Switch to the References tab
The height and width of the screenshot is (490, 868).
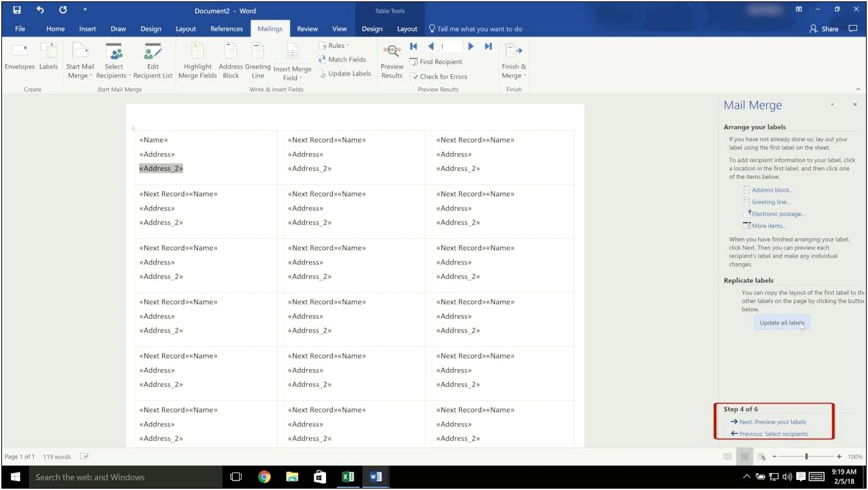point(227,29)
